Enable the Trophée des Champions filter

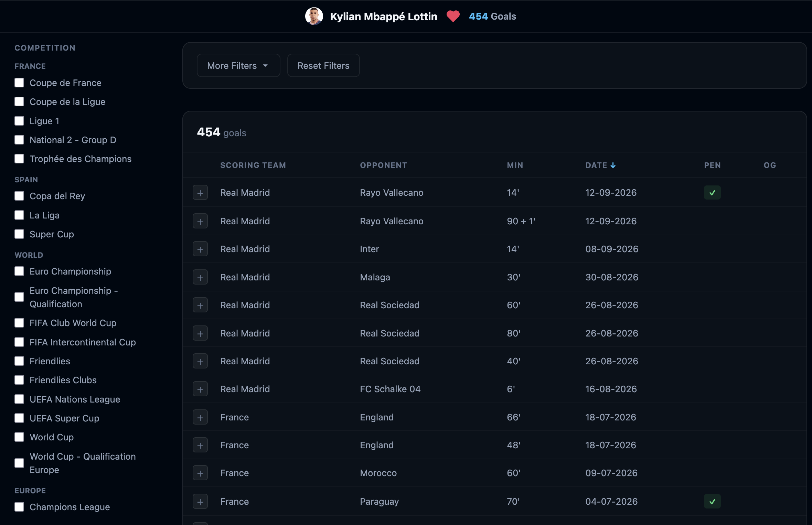(19, 159)
